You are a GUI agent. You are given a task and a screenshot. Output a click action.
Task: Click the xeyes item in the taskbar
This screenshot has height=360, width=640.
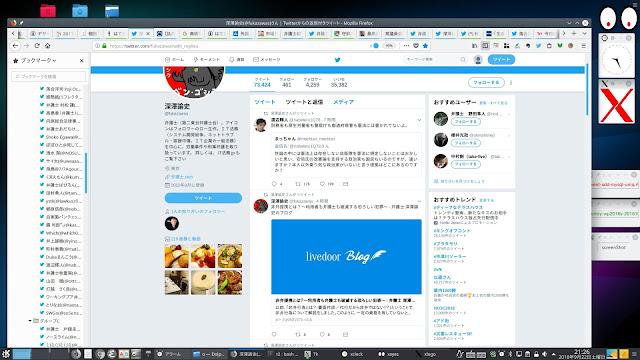tap(389, 354)
